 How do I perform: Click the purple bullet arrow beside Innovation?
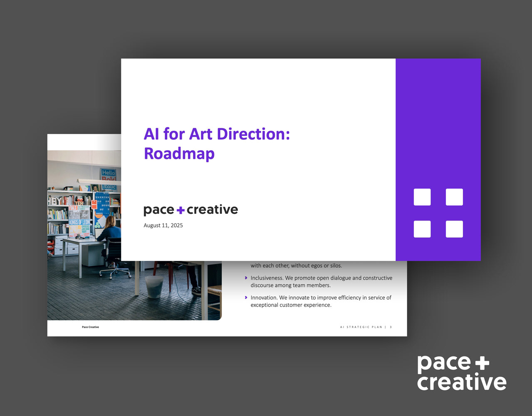246,297
